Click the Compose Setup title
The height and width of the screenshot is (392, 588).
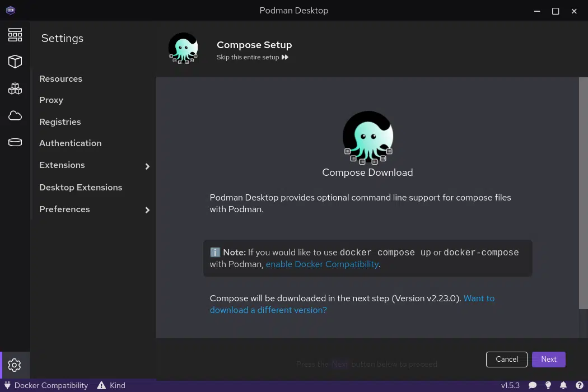[x=254, y=45]
